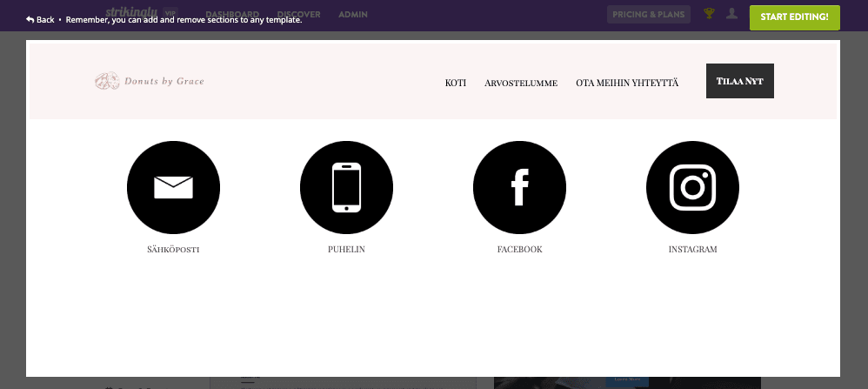Open the Dashboard menu item
Screen dimensions: 868x389
click(232, 15)
